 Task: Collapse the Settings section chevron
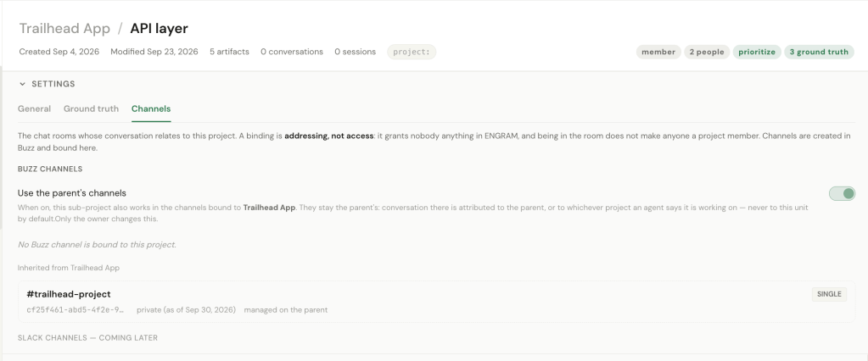point(22,84)
